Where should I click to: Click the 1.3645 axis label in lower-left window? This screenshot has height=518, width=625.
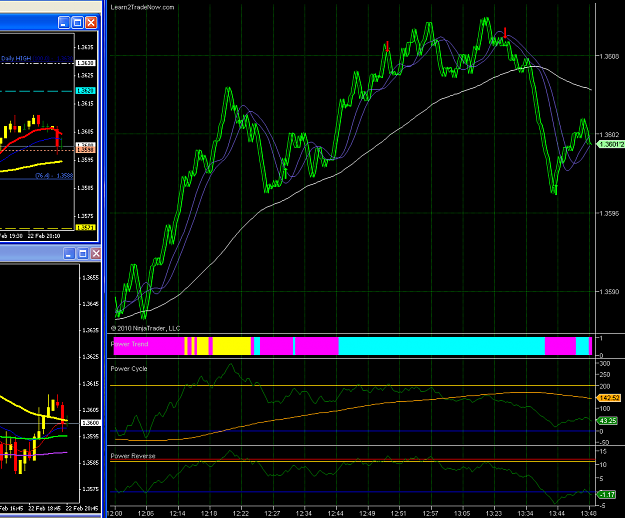[90, 304]
